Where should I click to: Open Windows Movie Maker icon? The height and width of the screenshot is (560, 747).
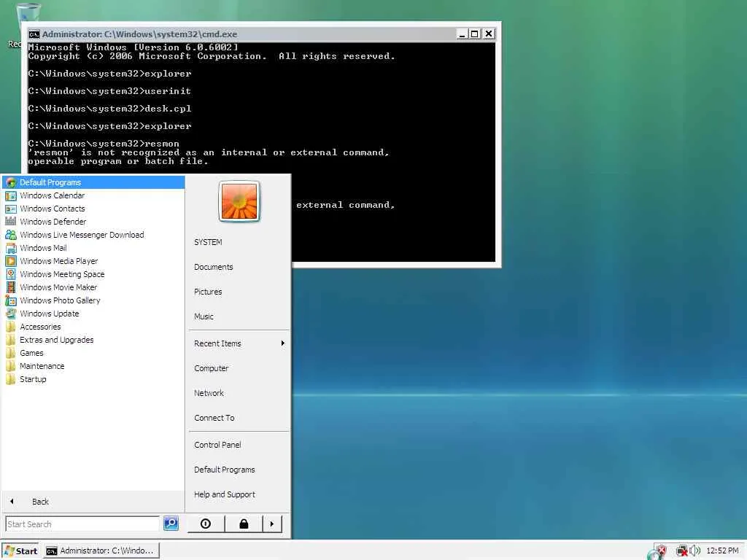[10, 287]
